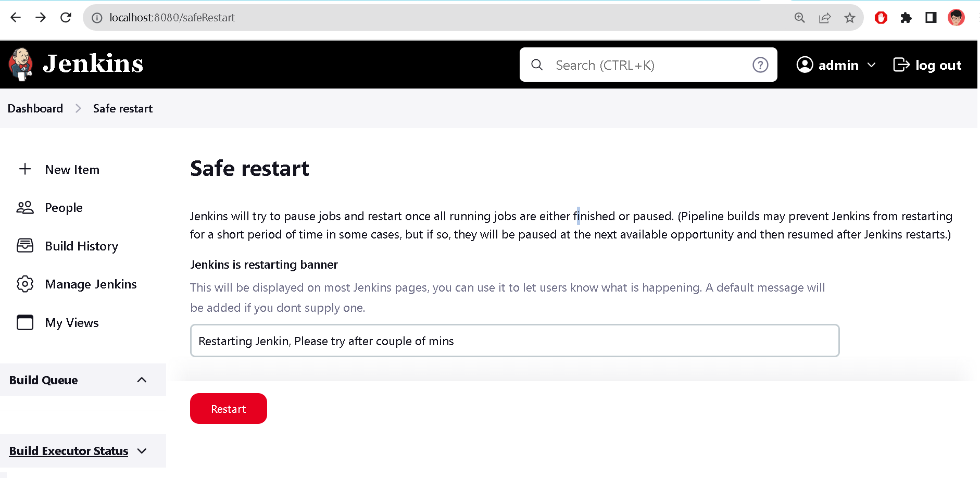
Task: Bookmark this page with star icon
Action: pos(850,18)
